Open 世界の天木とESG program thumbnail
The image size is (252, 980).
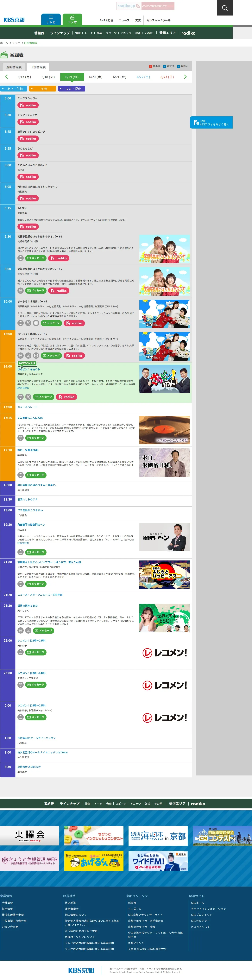(164, 618)
